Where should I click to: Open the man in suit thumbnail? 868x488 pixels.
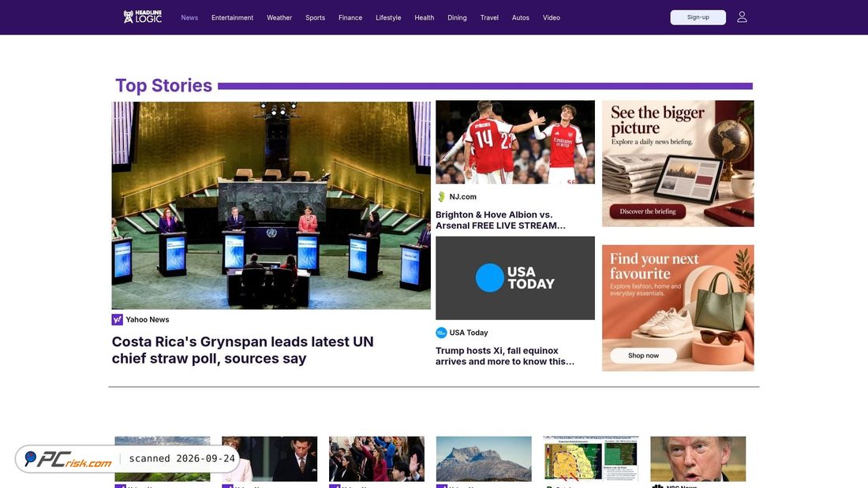click(x=270, y=459)
